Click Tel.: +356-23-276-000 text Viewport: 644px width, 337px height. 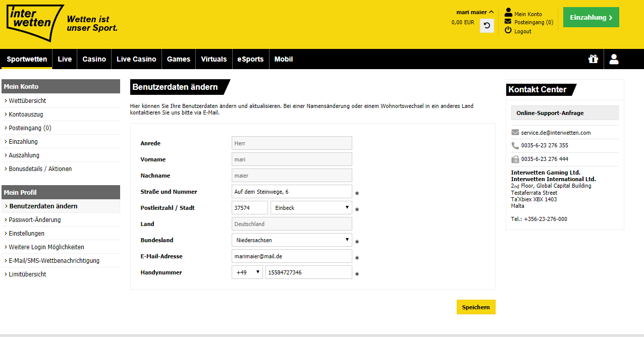pos(539,219)
